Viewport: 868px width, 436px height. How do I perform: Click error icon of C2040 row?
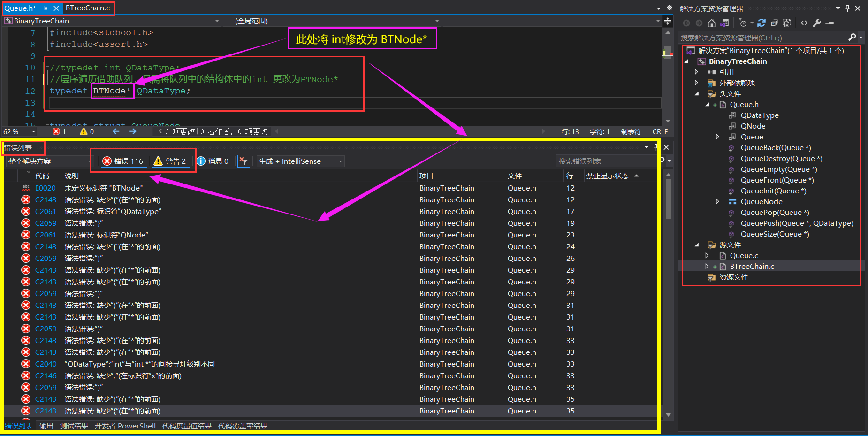click(26, 364)
